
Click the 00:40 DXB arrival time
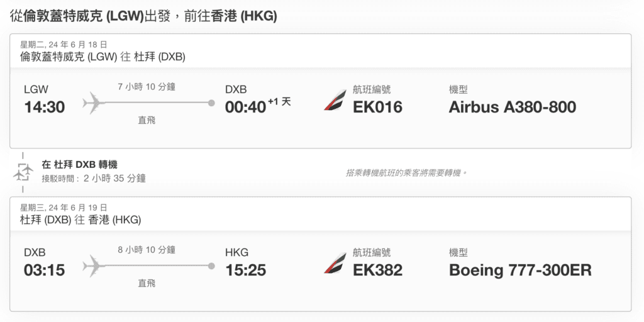pyautogui.click(x=246, y=107)
